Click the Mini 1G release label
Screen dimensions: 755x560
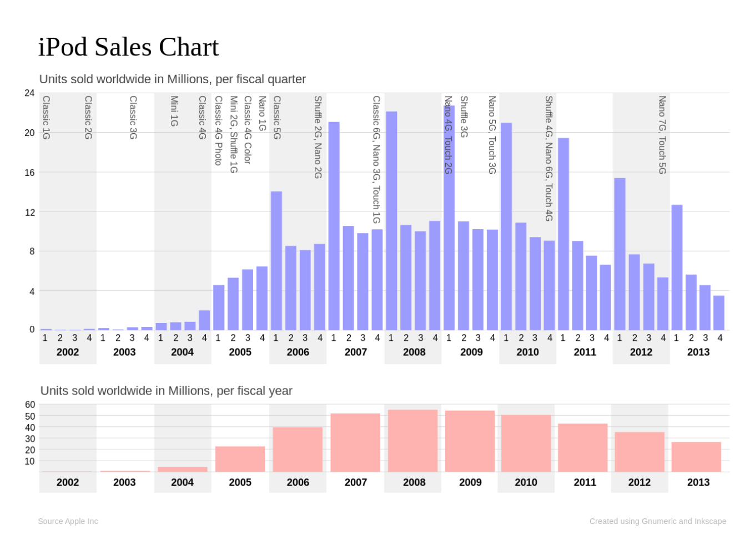point(174,111)
